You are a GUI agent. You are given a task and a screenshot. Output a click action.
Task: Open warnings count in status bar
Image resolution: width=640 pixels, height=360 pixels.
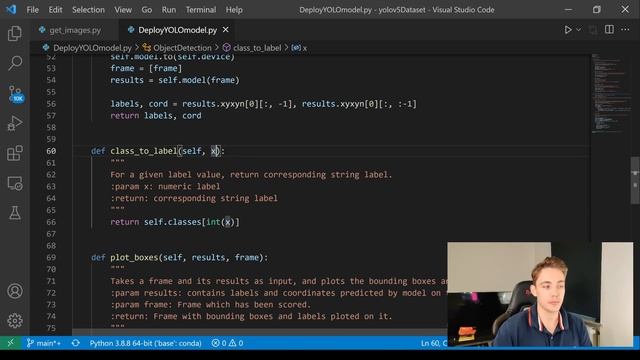[x=236, y=343]
